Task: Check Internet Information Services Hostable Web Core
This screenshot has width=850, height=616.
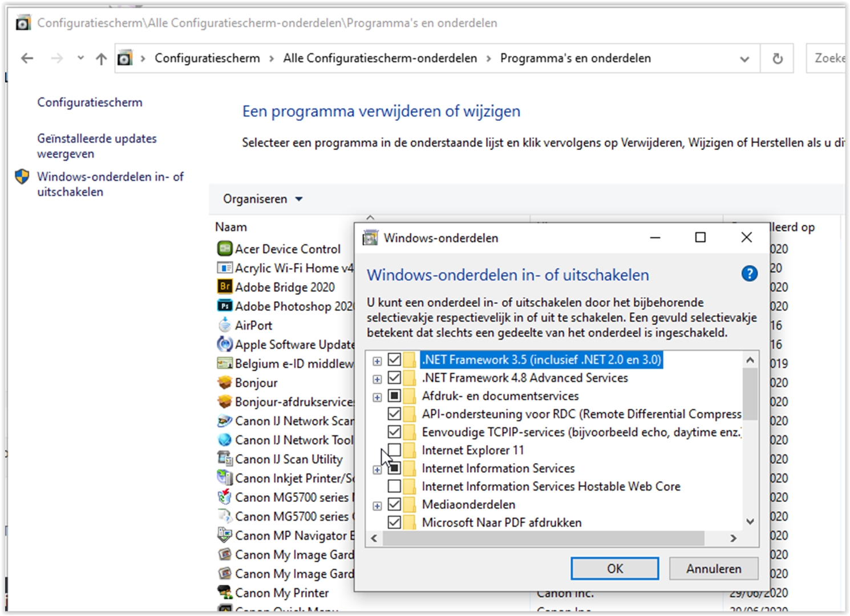Action: click(x=394, y=487)
